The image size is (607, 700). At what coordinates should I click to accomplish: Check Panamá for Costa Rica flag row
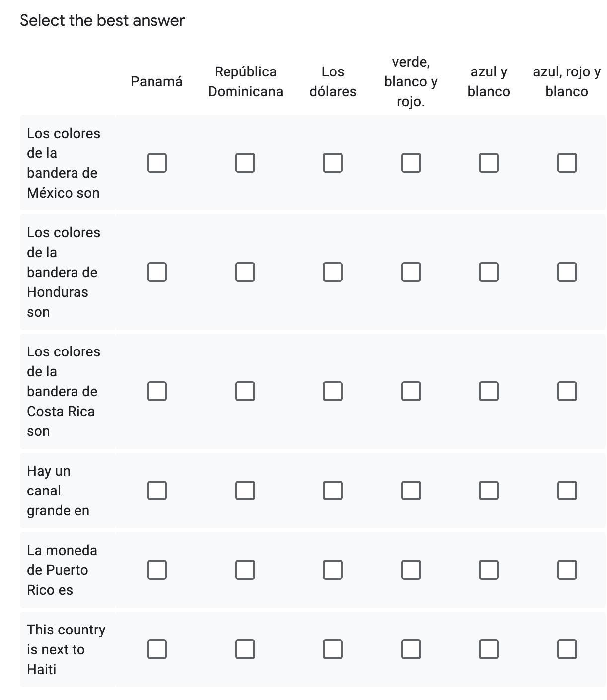click(157, 391)
